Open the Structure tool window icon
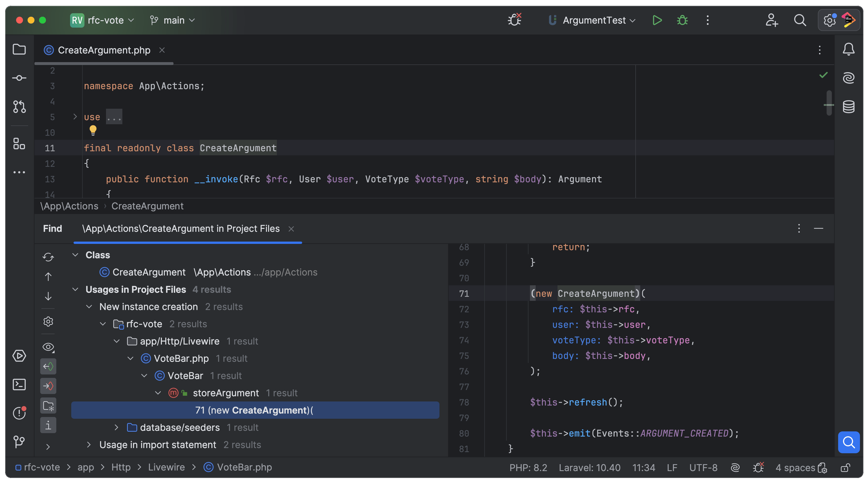 pos(19,144)
